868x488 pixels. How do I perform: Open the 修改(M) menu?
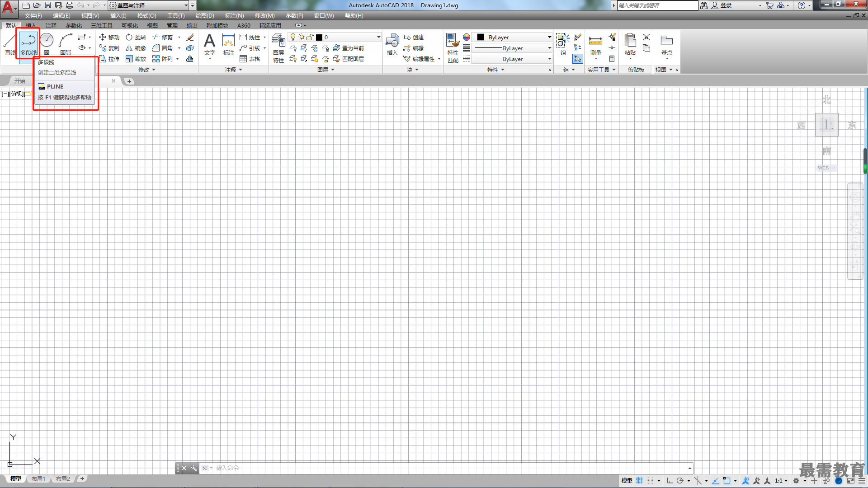tap(264, 15)
